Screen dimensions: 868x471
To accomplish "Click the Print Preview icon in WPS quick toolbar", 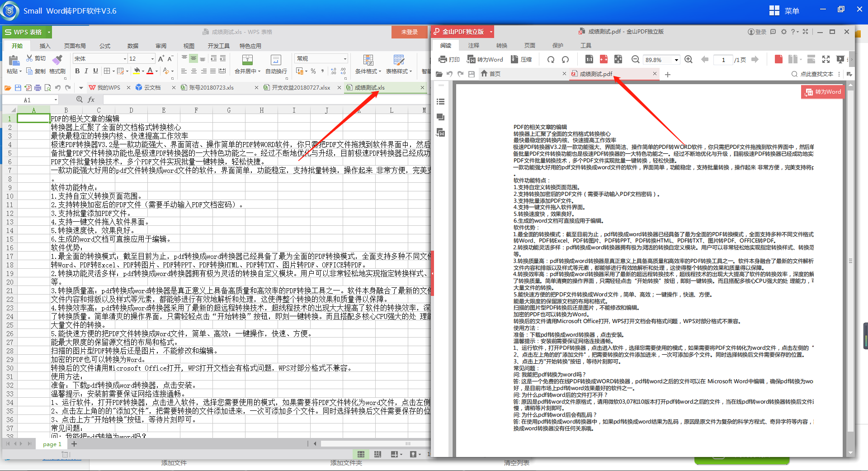I will pos(47,87).
